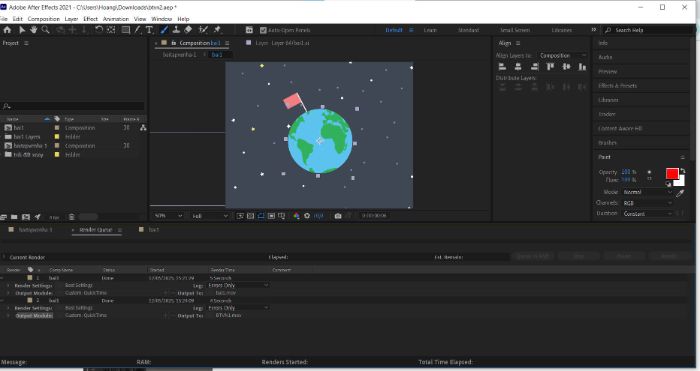Click the Project panel search field

click(x=72, y=106)
